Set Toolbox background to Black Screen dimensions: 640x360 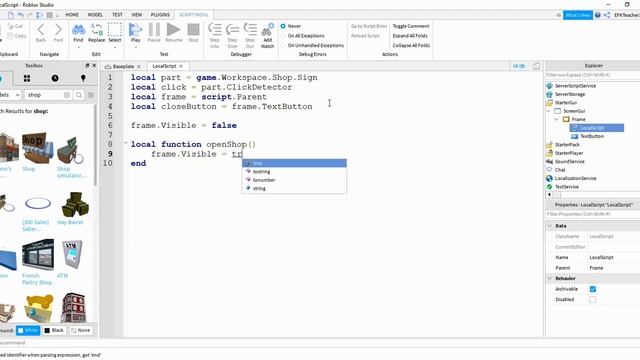click(54, 330)
